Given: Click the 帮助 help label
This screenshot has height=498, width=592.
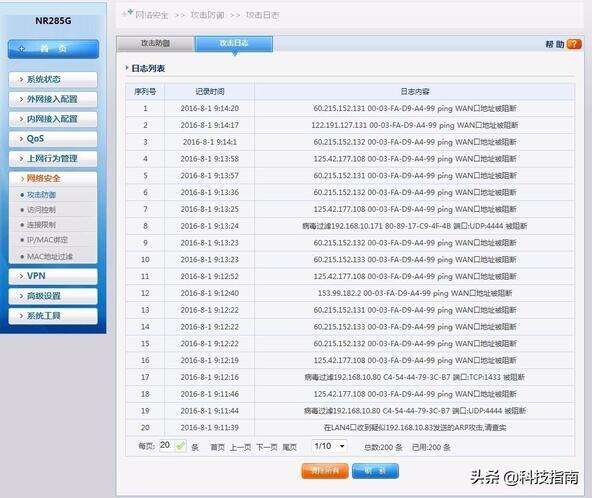Looking at the screenshot, I should (x=555, y=44).
